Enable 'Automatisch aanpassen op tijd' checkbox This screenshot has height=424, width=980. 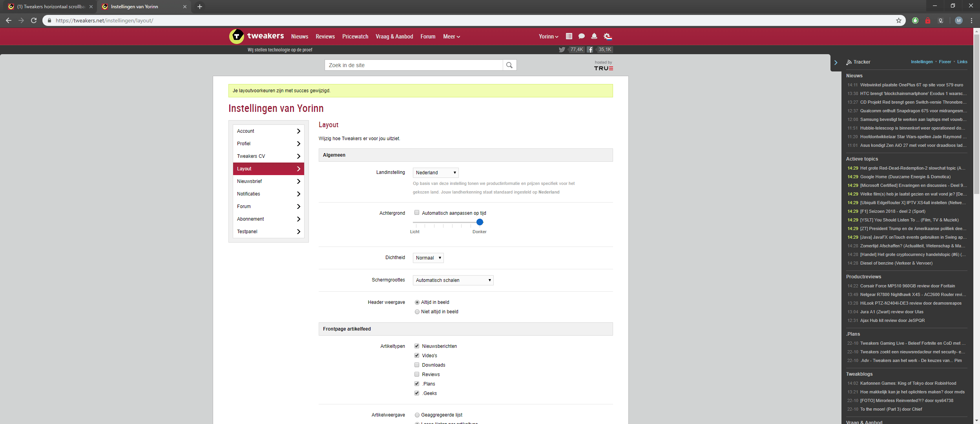coord(417,213)
